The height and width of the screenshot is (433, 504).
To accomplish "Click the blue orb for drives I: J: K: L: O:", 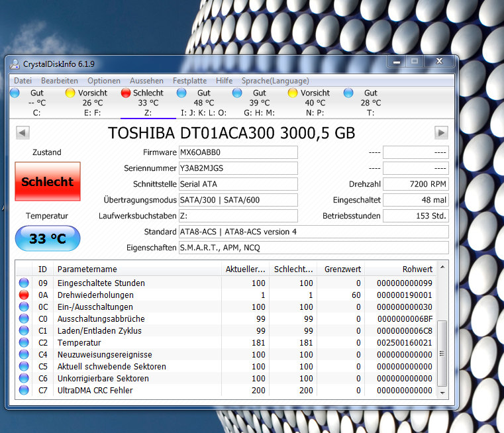I will coord(181,93).
